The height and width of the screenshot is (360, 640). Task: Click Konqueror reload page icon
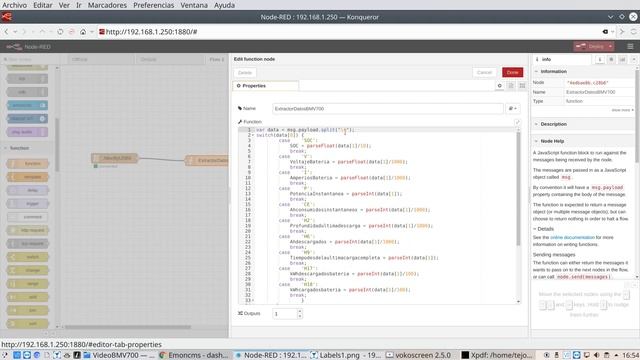click(60, 31)
